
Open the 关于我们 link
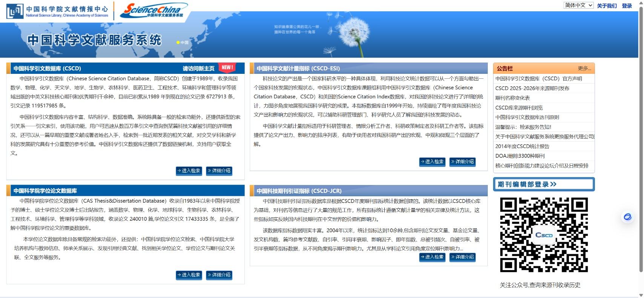(607, 6)
